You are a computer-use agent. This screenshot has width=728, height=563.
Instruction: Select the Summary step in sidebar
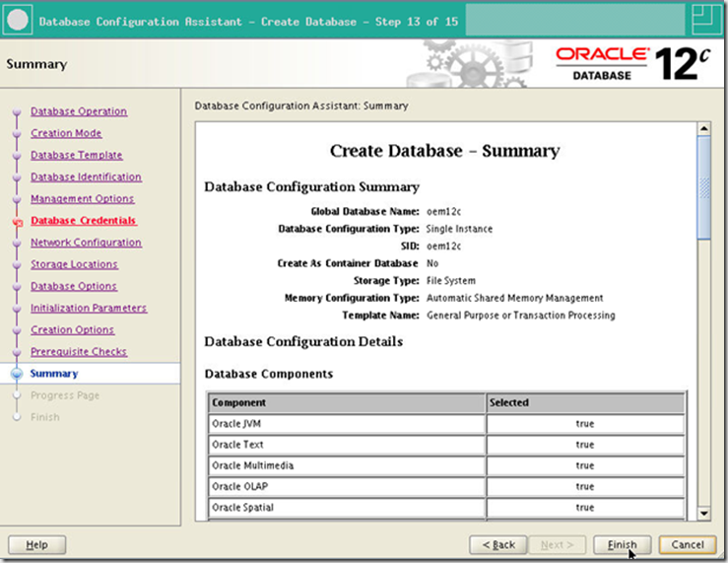click(54, 374)
